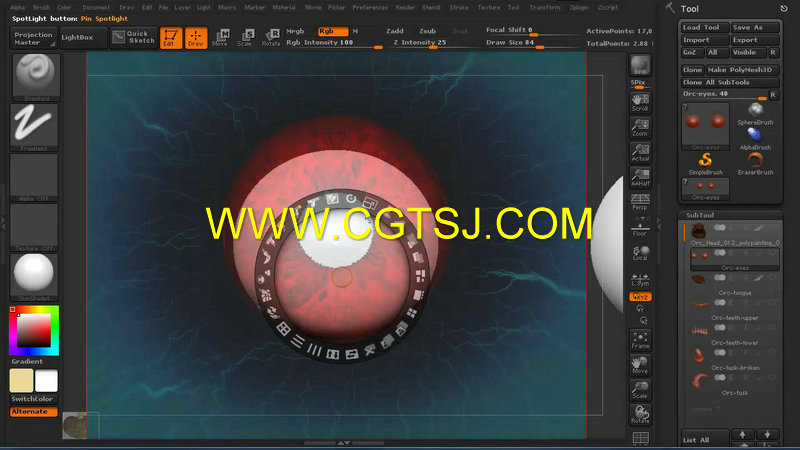Select the AlphaBrush tool thumbnail

coord(755,139)
